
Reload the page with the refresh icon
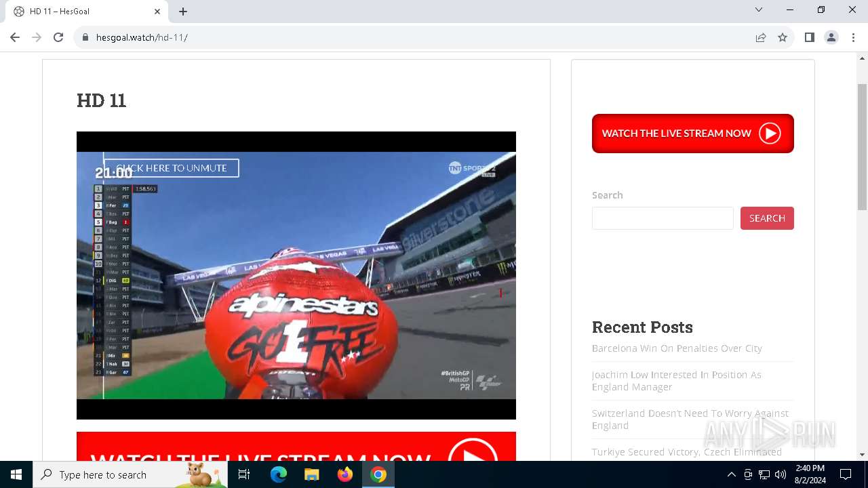click(58, 38)
